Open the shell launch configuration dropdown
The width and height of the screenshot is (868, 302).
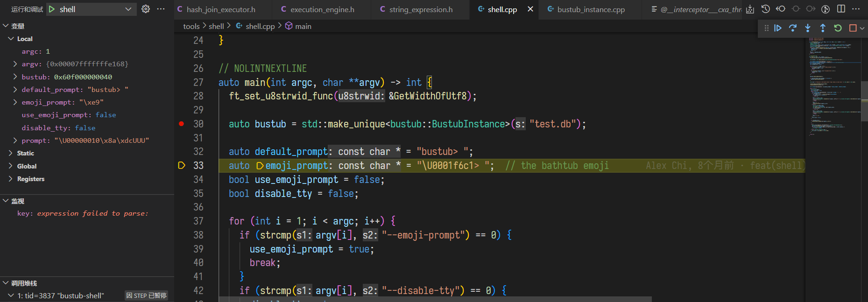pos(92,9)
